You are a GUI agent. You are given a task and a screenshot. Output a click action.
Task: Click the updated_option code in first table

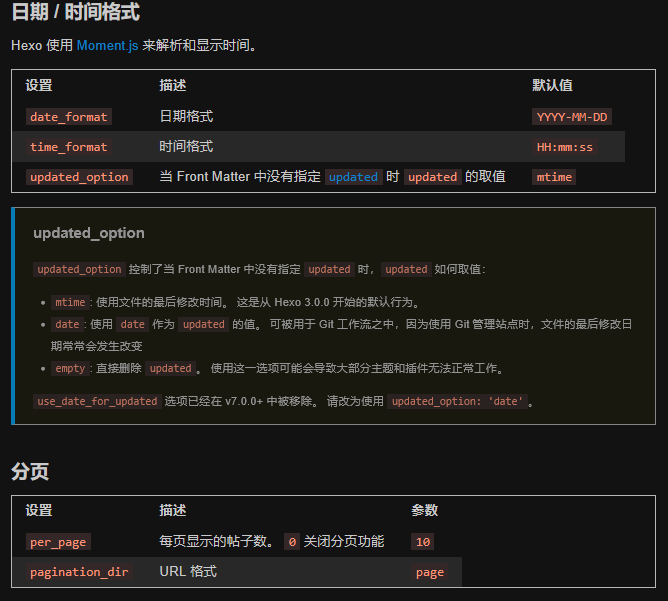point(79,177)
